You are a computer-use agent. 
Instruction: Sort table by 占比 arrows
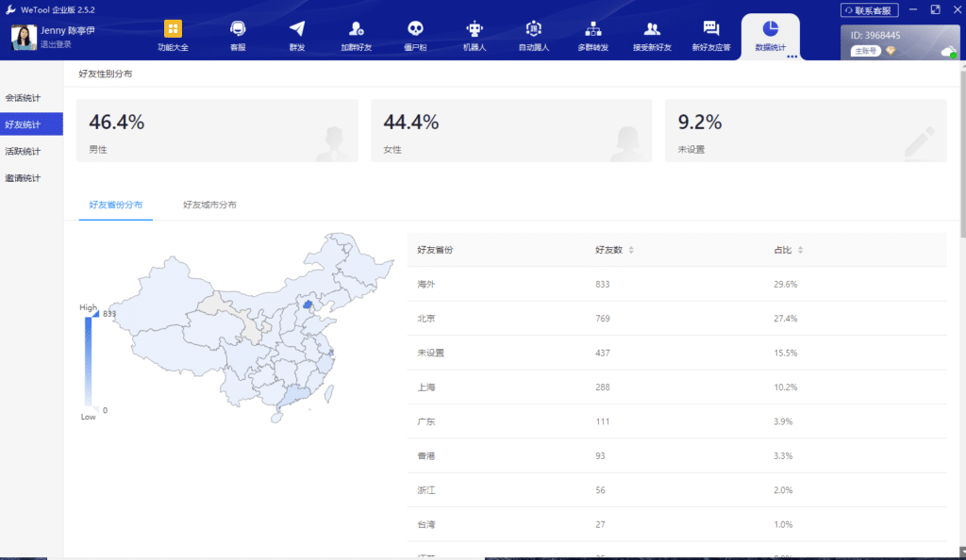tap(800, 250)
